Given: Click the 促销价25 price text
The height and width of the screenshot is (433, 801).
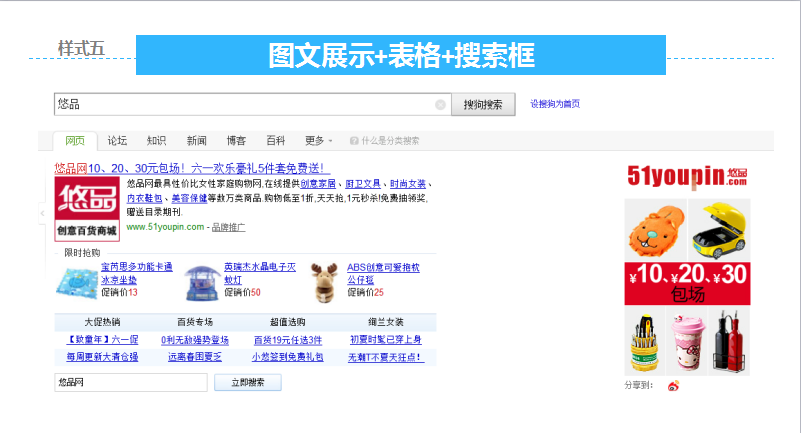Looking at the screenshot, I should coord(366,293).
